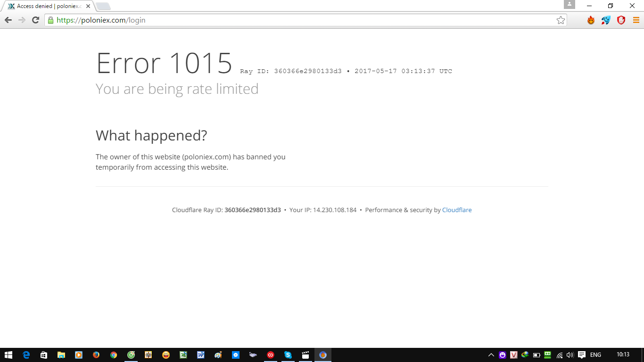The width and height of the screenshot is (644, 362).
Task: Open the red shield ad blocker extension
Action: [621, 20]
